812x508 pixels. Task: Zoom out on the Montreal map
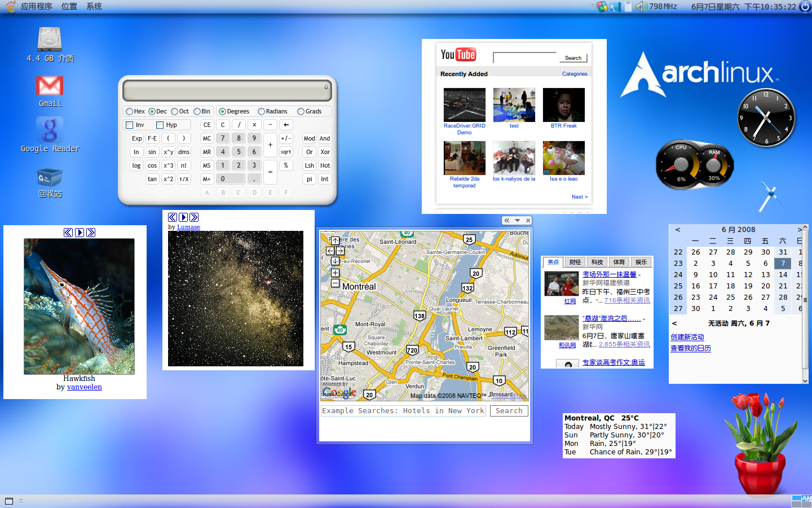pos(335,283)
